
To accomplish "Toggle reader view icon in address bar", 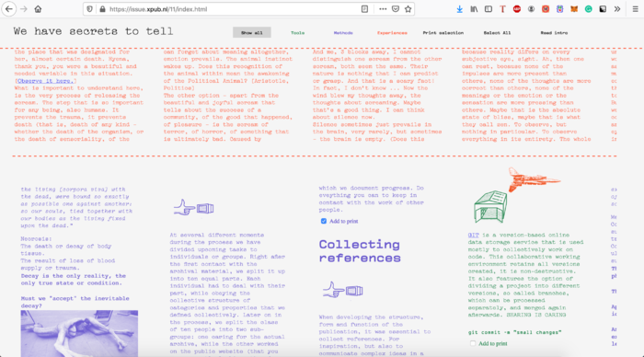I will click(364, 9).
